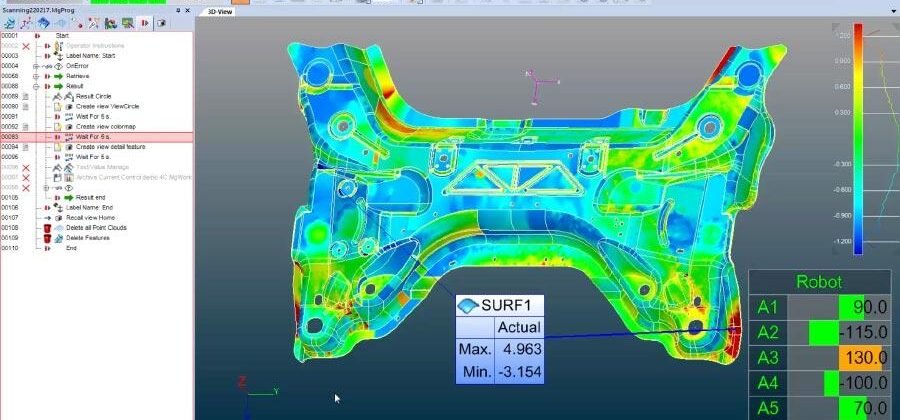This screenshot has height=420, width=900.
Task: Click the Delete all Point Clouds trash icon
Action: click(47, 228)
